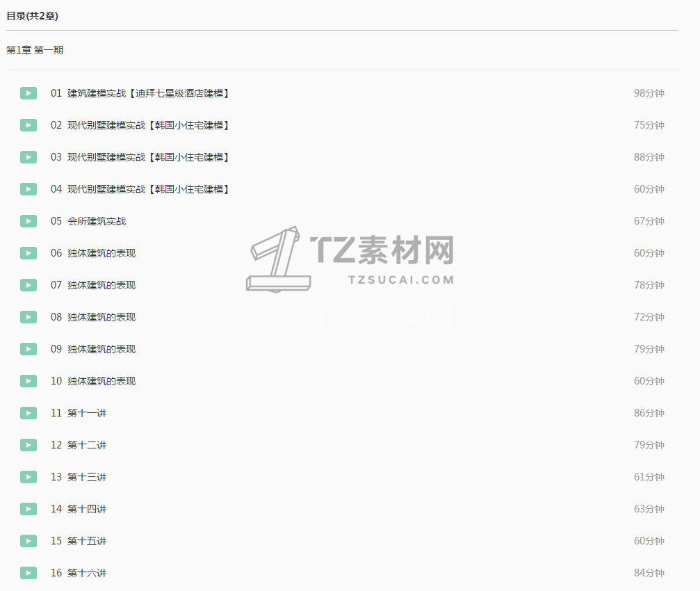Click the 84分钟 duration of lesson 16
The width and height of the screenshot is (700, 591).
[x=649, y=573]
